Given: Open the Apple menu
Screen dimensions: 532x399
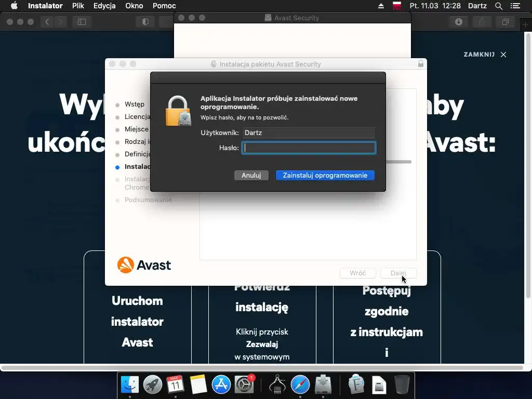Looking at the screenshot, I should click(14, 6).
